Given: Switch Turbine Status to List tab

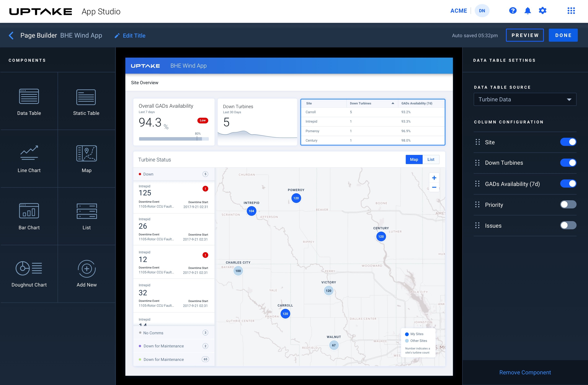Looking at the screenshot, I should pos(431,159).
